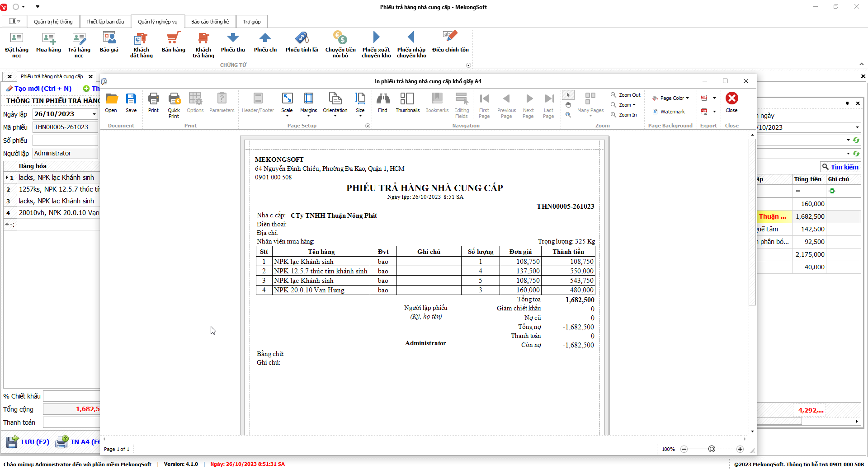This screenshot has width=868, height=469.
Task: Click the Tìm kiếm search button
Action: tap(840, 167)
